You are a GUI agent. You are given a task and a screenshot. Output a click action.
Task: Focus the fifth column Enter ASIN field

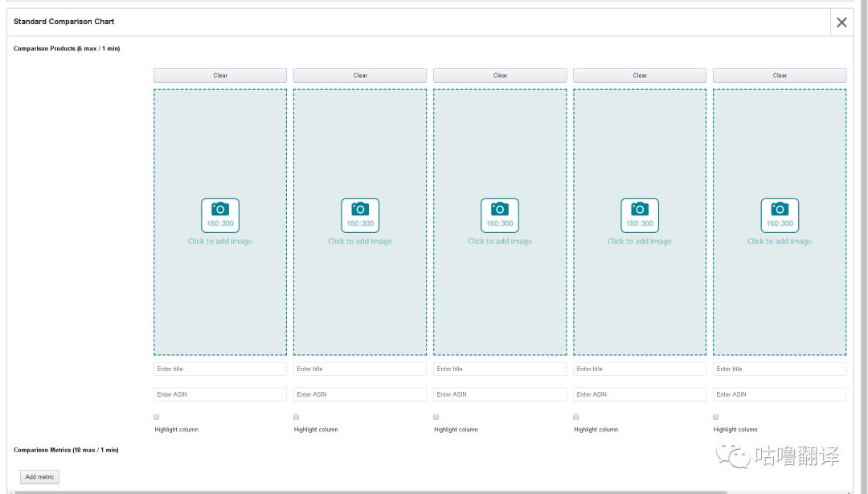(780, 394)
